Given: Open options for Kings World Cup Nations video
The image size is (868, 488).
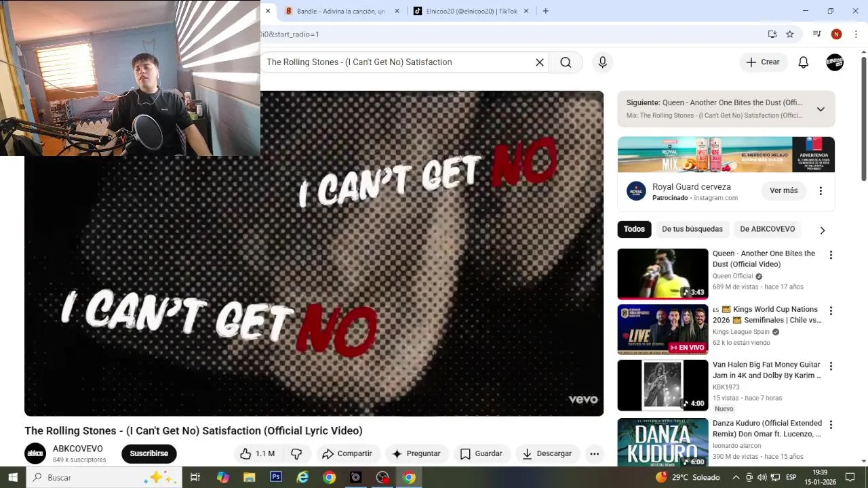Looking at the screenshot, I should [831, 310].
